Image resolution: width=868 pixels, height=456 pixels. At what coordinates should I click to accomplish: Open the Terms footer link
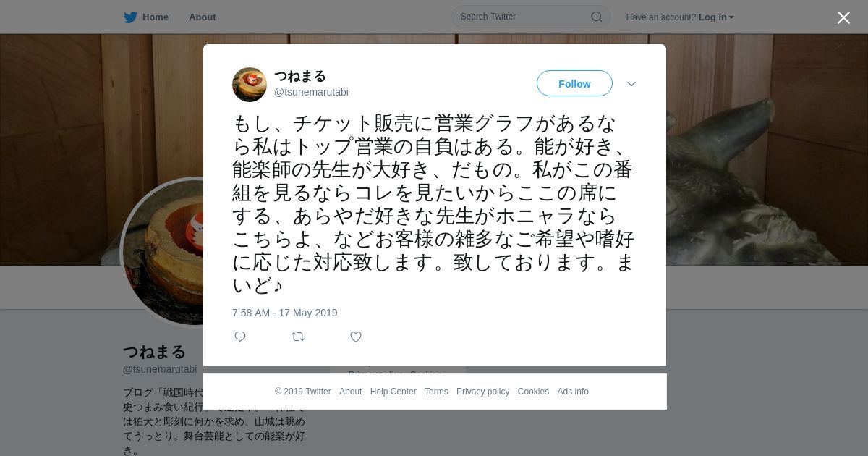point(436,392)
